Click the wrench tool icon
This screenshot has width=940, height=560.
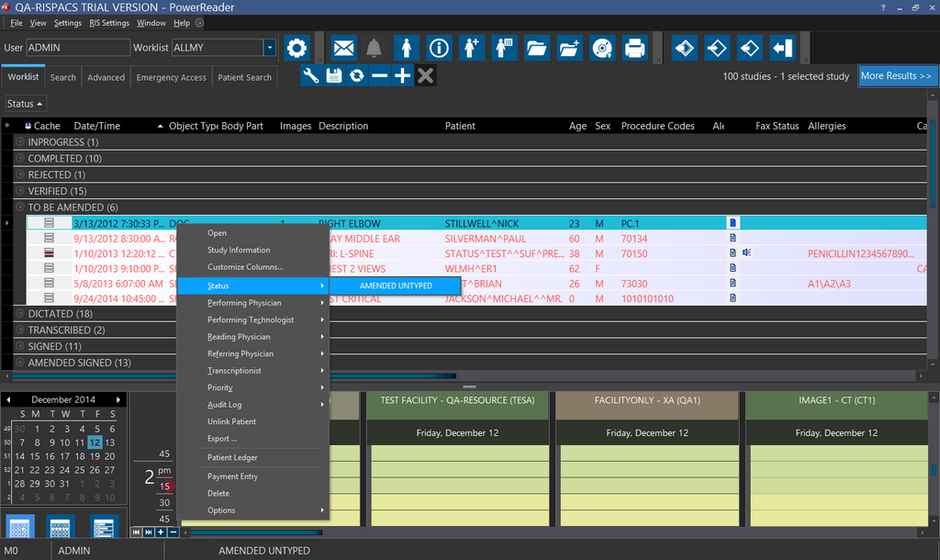[311, 76]
